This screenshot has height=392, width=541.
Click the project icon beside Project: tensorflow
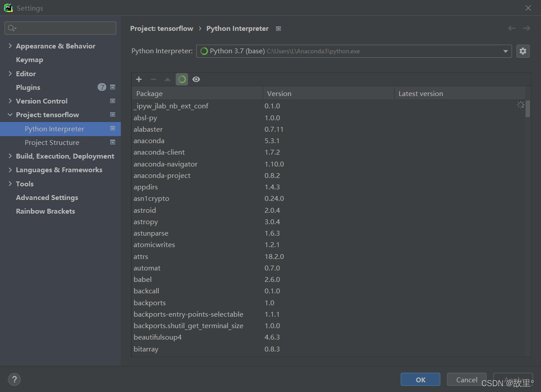point(112,115)
